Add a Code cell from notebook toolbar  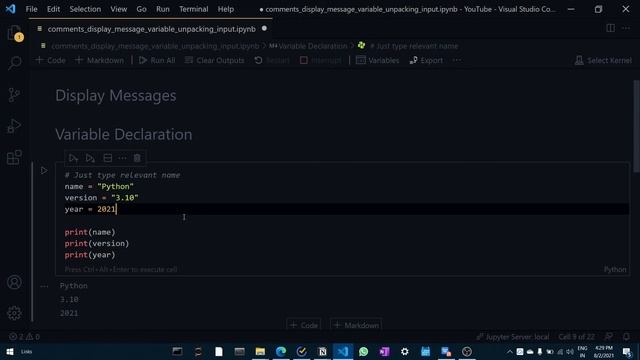(50, 60)
